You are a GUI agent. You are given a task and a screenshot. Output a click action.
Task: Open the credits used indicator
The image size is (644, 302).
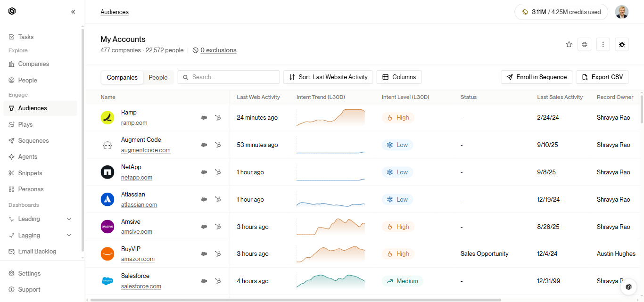(x=561, y=12)
